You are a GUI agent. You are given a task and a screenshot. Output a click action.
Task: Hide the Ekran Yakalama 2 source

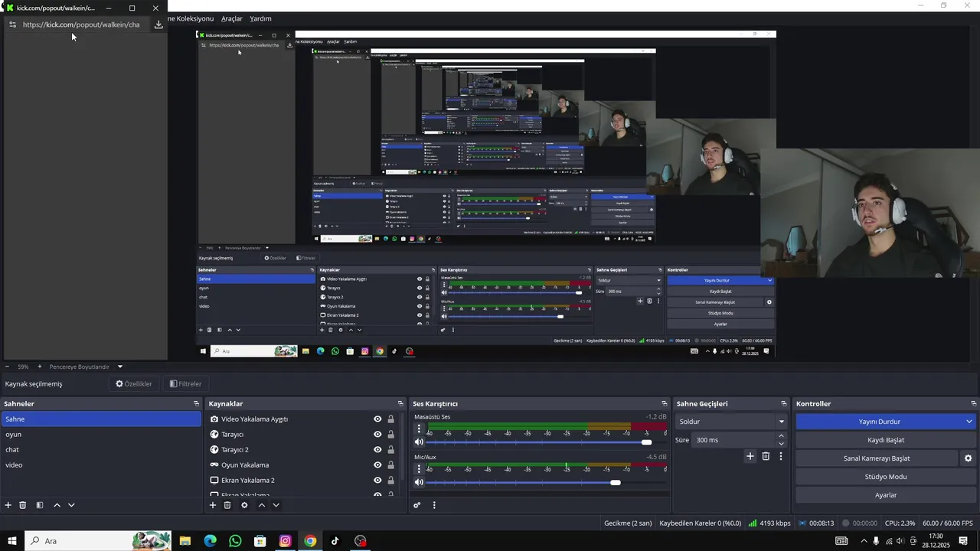pos(377,481)
